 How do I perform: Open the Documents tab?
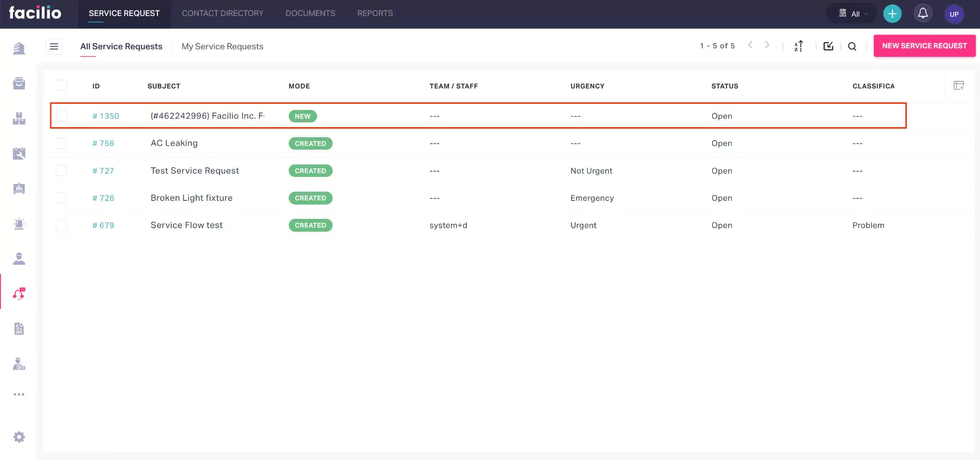tap(311, 13)
